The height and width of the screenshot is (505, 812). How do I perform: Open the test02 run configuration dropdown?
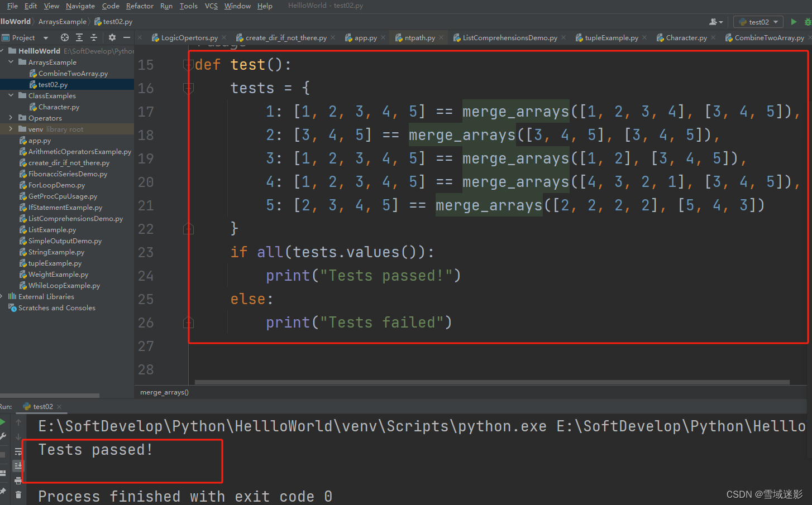pos(775,21)
